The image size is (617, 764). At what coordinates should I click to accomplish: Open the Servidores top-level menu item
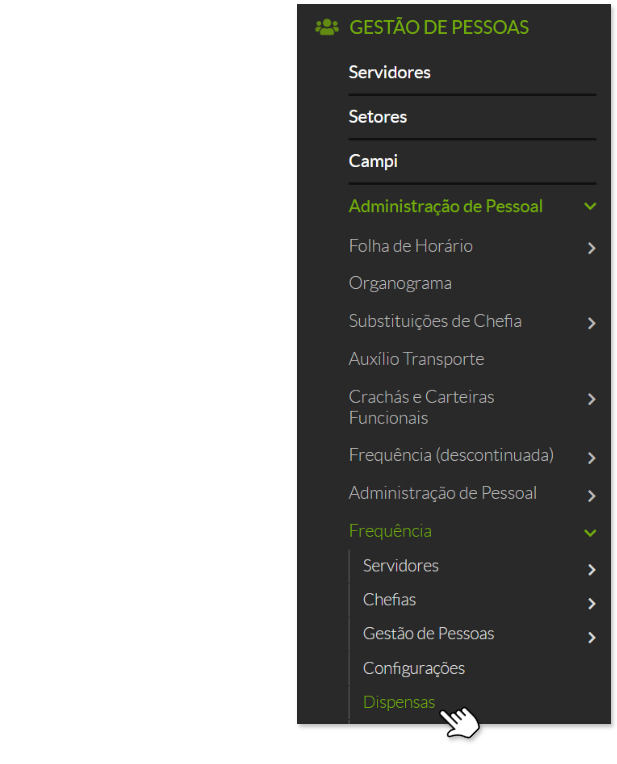[389, 73]
